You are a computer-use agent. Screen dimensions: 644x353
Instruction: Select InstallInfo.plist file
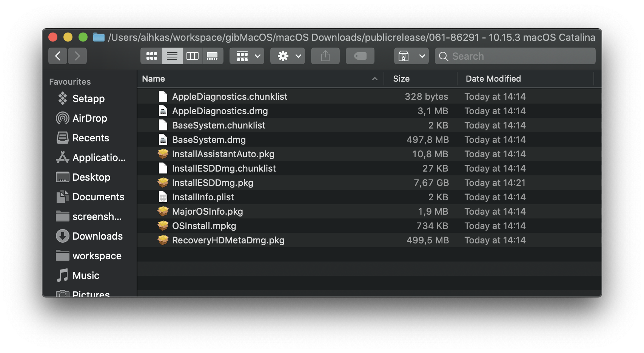(369, 197)
